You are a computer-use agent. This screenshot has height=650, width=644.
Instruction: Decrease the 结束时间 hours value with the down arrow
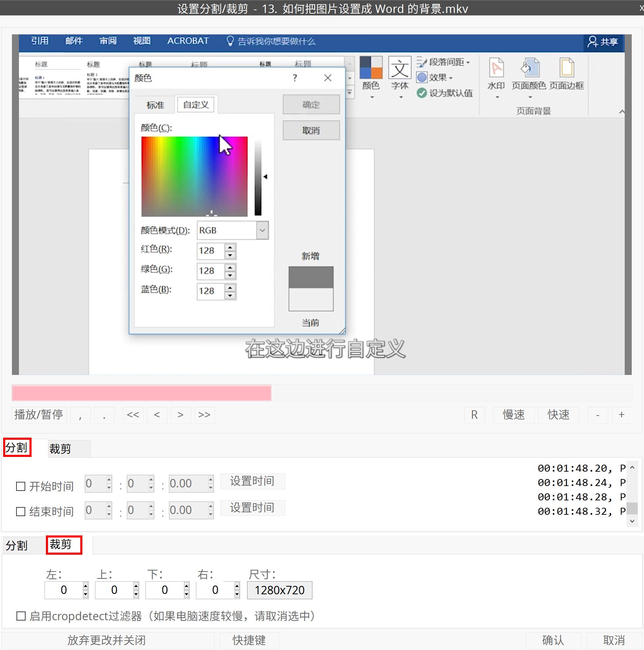[109, 514]
